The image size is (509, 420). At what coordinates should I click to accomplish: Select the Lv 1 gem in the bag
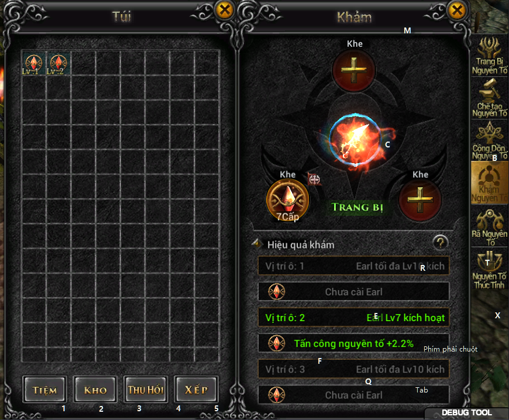34,63
